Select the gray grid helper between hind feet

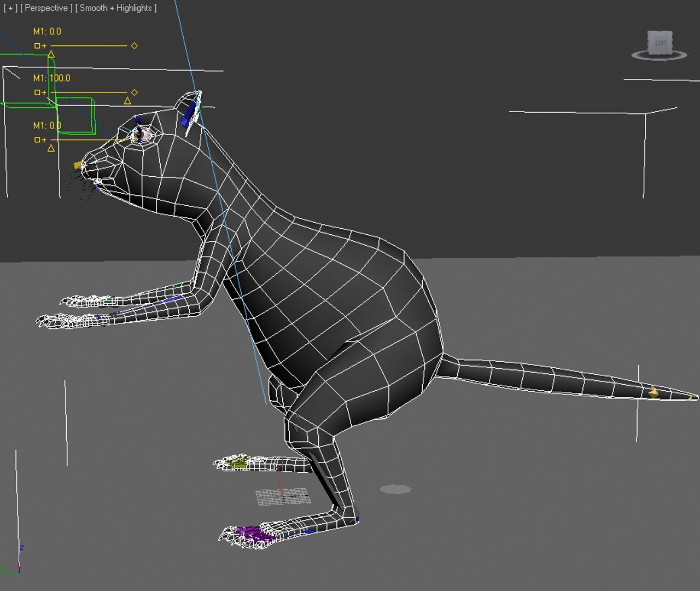[283, 496]
